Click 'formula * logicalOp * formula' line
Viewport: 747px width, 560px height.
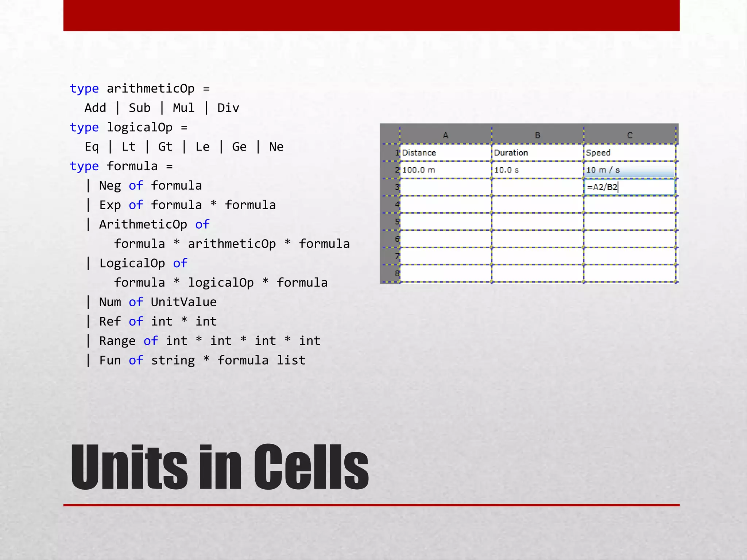point(221,283)
